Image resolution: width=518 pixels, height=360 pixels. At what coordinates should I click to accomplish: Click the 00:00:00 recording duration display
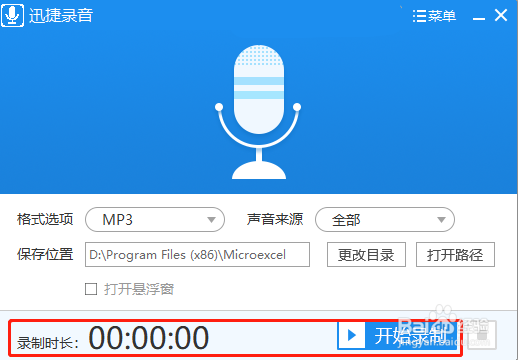149,338
